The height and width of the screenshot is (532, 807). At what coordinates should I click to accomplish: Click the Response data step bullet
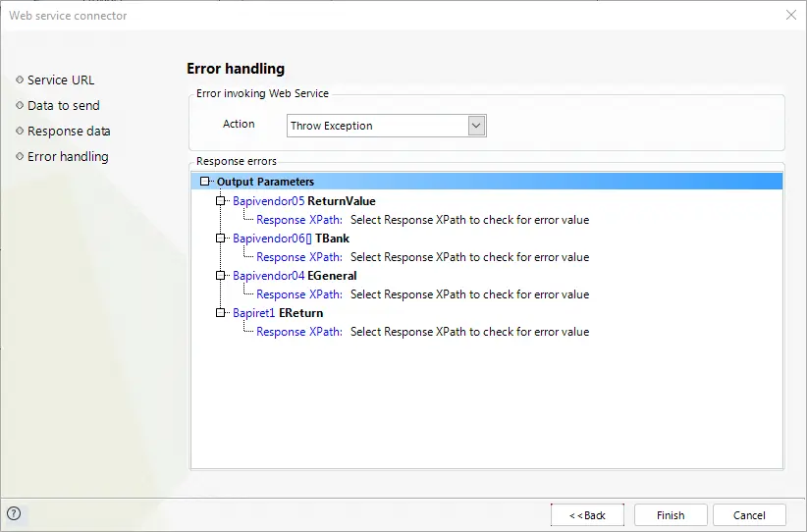tap(20, 131)
